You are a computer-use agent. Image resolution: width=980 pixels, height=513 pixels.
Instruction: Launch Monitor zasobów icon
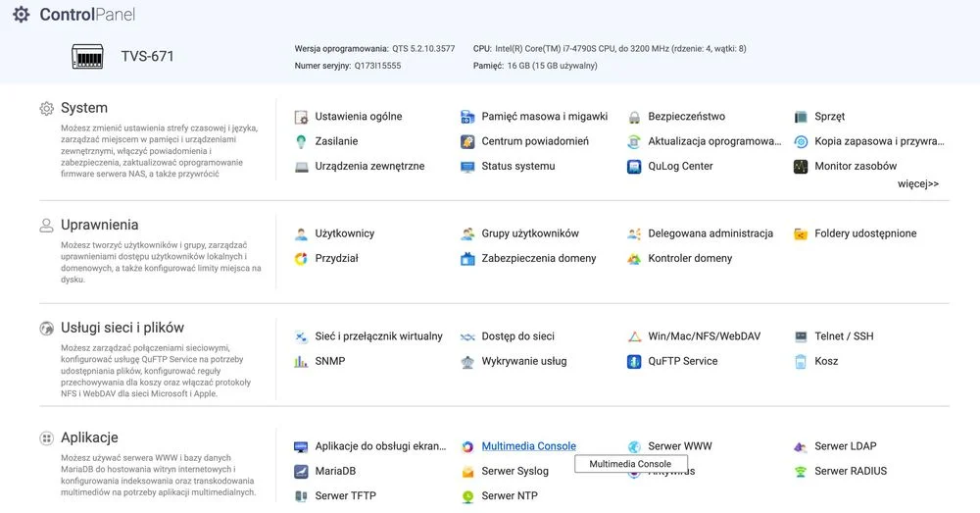click(x=801, y=167)
